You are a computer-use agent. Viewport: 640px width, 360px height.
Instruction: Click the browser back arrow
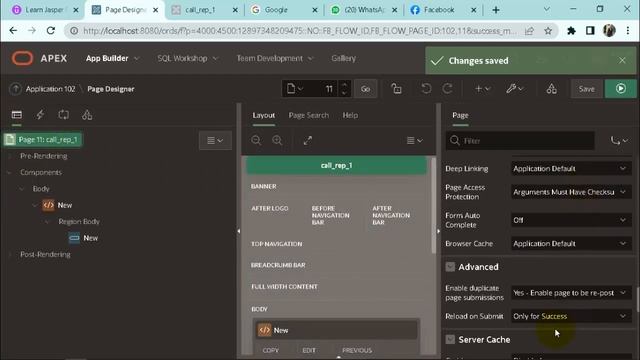[13, 31]
